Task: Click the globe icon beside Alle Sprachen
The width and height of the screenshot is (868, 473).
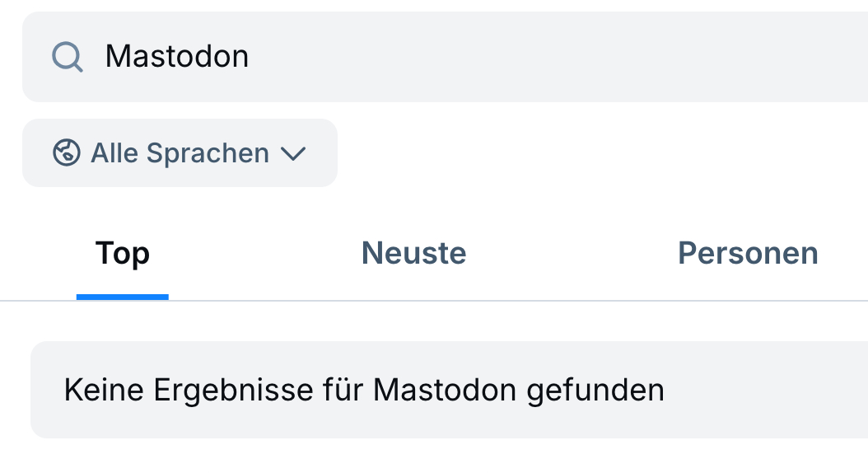Action: pyautogui.click(x=66, y=152)
